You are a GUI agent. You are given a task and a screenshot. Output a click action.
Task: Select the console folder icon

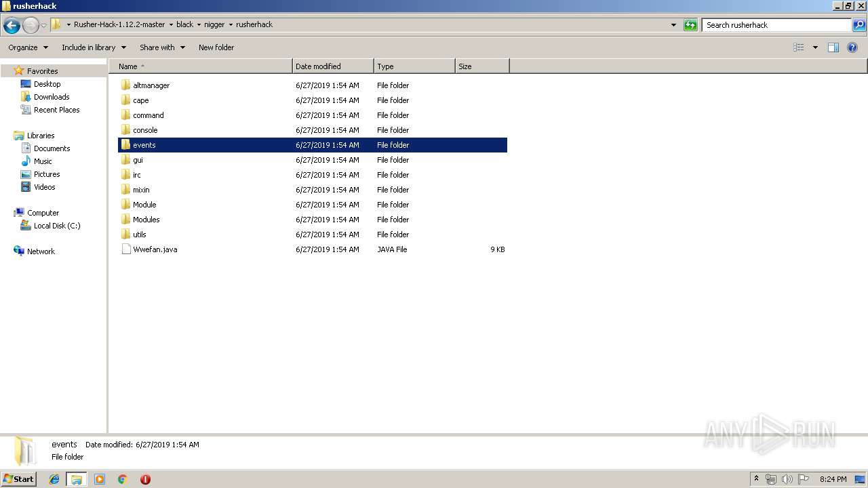tap(125, 130)
